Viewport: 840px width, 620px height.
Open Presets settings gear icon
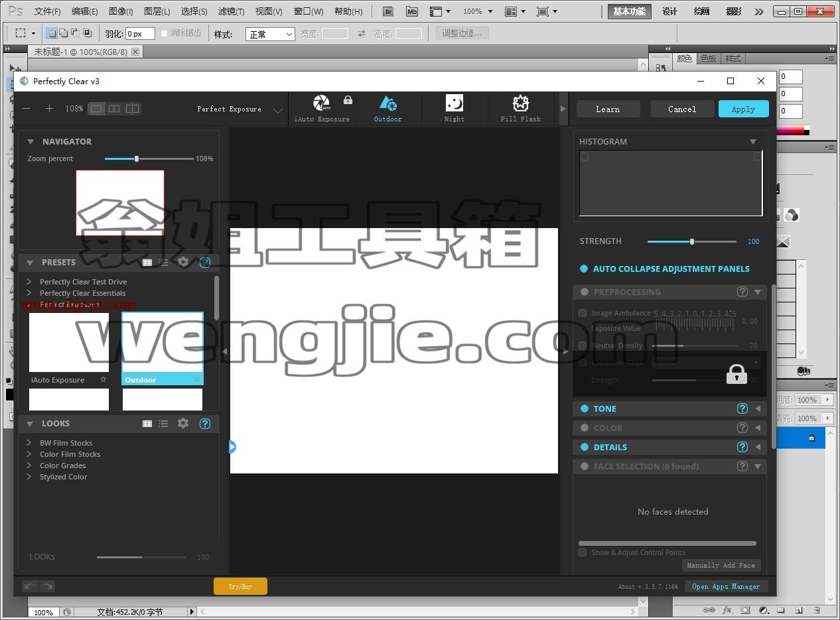click(x=184, y=262)
